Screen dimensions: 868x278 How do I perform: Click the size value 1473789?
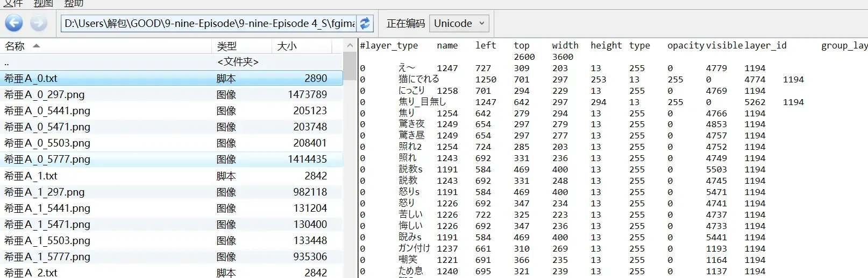coord(307,94)
